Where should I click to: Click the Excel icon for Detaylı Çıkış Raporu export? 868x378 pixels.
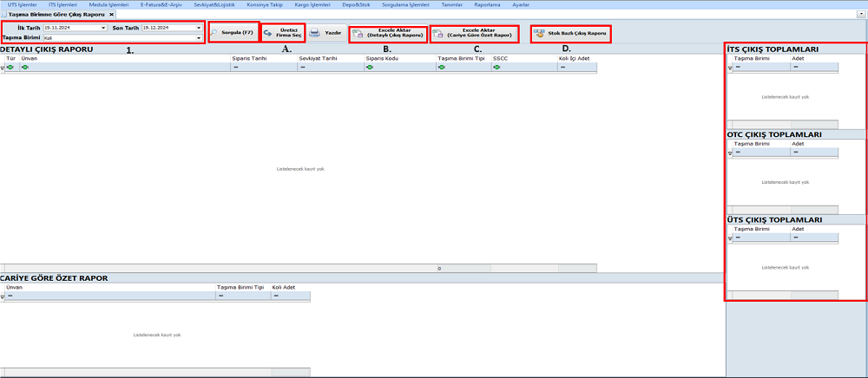pos(357,35)
